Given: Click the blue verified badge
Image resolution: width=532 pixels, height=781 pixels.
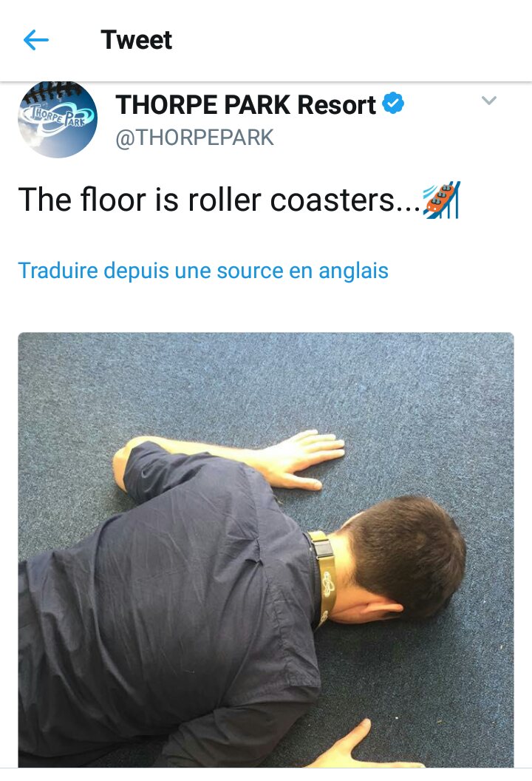Looking at the screenshot, I should 393,103.
